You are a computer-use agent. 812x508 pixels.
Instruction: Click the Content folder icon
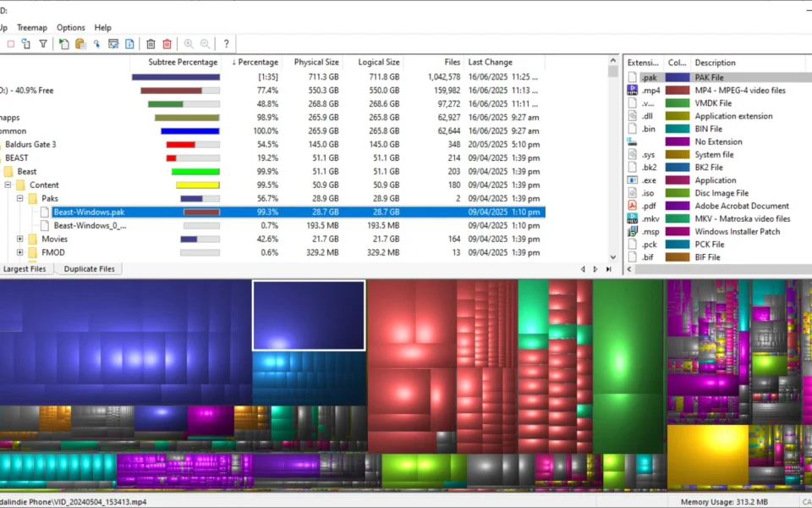tap(20, 185)
